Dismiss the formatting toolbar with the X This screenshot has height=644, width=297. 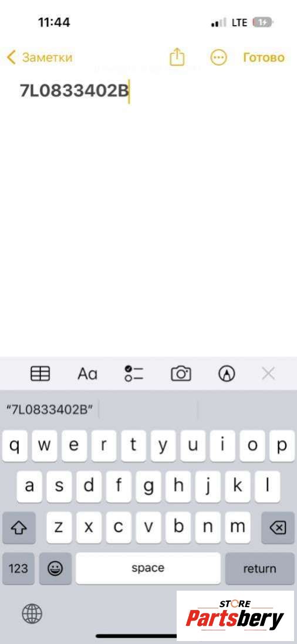268,373
